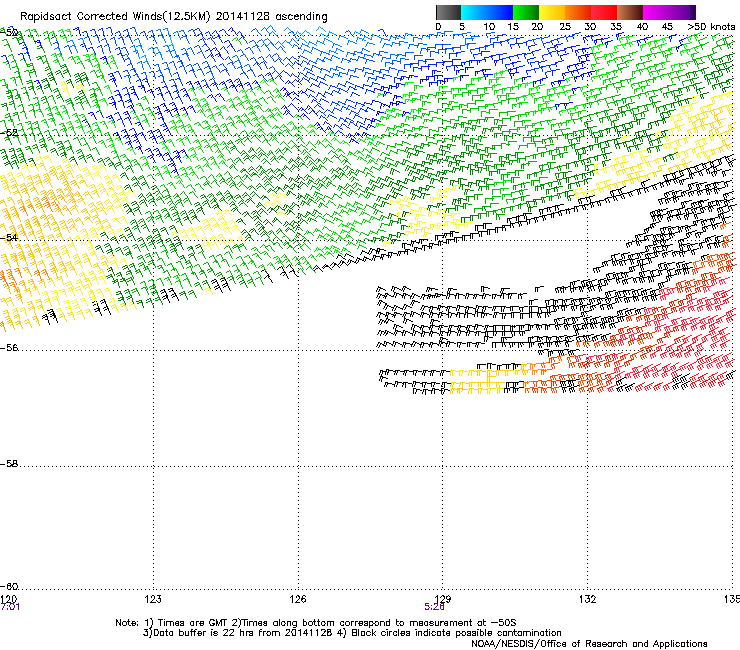
Task: Click the purple 5:28 pass time label
Action: pos(434,607)
